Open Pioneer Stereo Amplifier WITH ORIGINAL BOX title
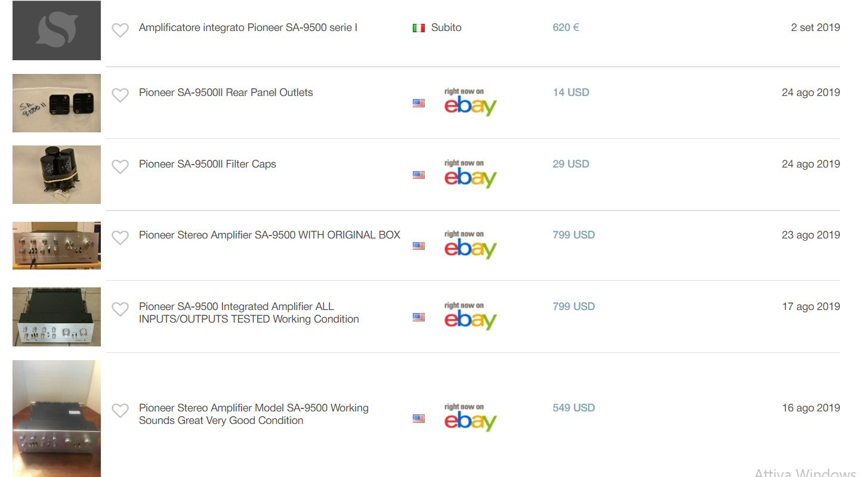Viewport: 868px width, 477px height. coord(269,235)
